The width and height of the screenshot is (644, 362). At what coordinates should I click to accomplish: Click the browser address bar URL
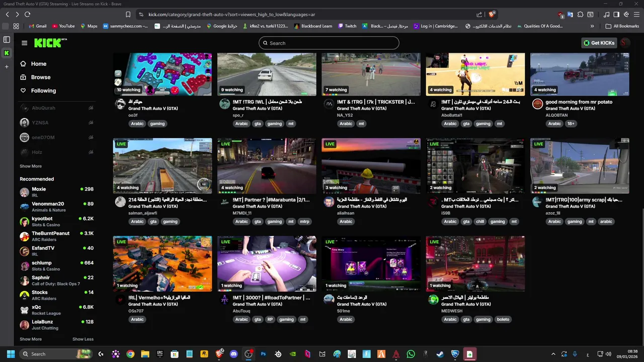pyautogui.click(x=231, y=15)
